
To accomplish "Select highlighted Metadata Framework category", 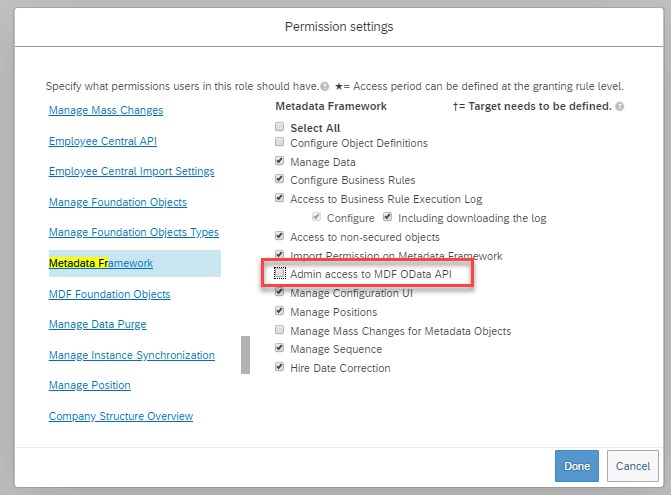I will [101, 263].
